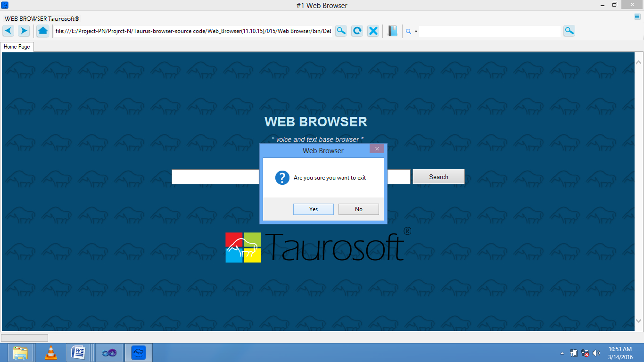Viewport: 644px width, 362px height.
Task: Reload the page with refresh icon
Action: coord(357,31)
